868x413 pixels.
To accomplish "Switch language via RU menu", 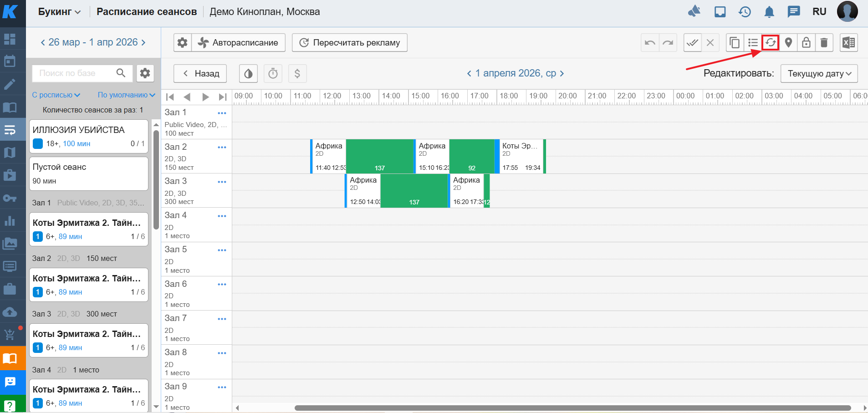I will (819, 12).
